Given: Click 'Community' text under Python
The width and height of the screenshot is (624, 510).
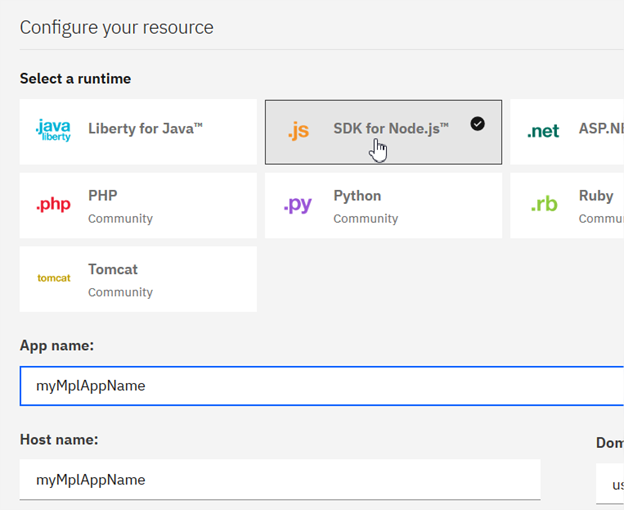Looking at the screenshot, I should (x=366, y=219).
